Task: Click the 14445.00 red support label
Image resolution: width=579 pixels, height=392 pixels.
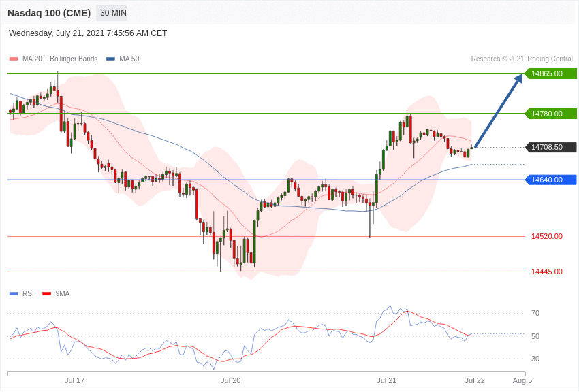Action: (x=547, y=272)
